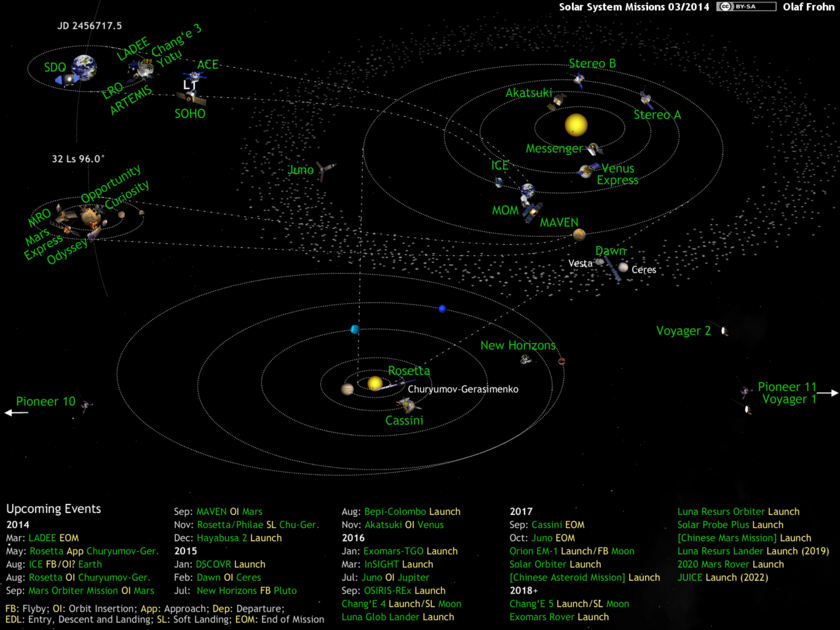Viewport: 840px width, 630px height.
Task: Click the 'Upcoming Events' heading
Action: (x=54, y=509)
